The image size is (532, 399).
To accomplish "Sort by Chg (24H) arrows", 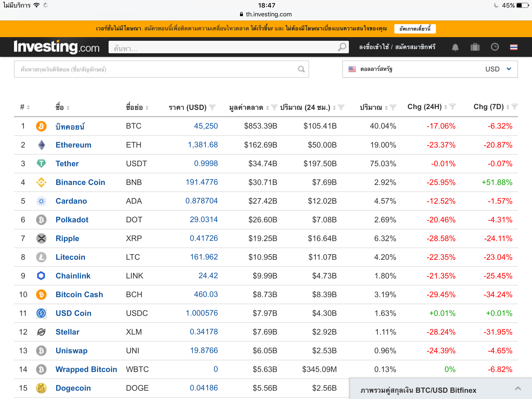I will [446, 107].
